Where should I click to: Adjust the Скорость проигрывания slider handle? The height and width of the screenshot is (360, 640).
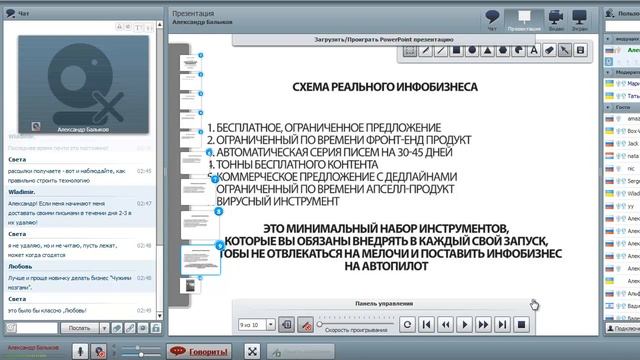pos(320,324)
